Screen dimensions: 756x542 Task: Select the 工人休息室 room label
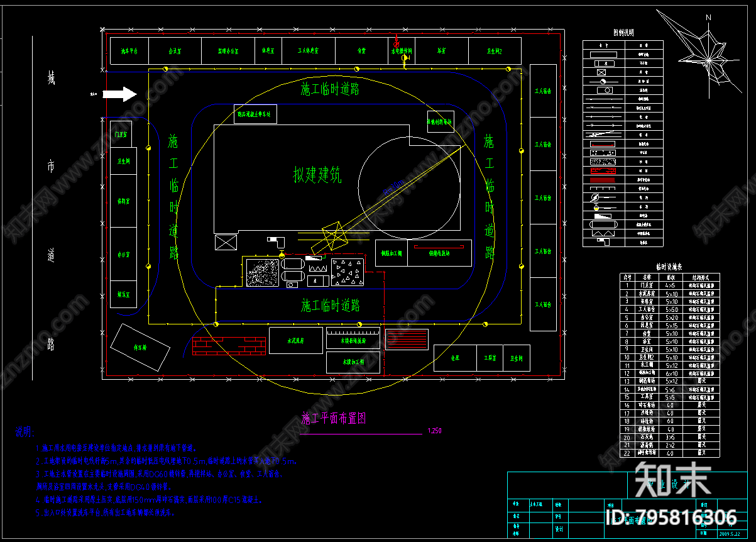[308, 51]
